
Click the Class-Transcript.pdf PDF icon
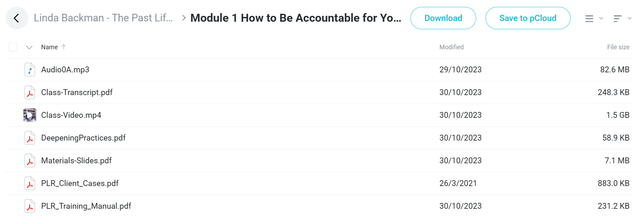click(x=30, y=92)
